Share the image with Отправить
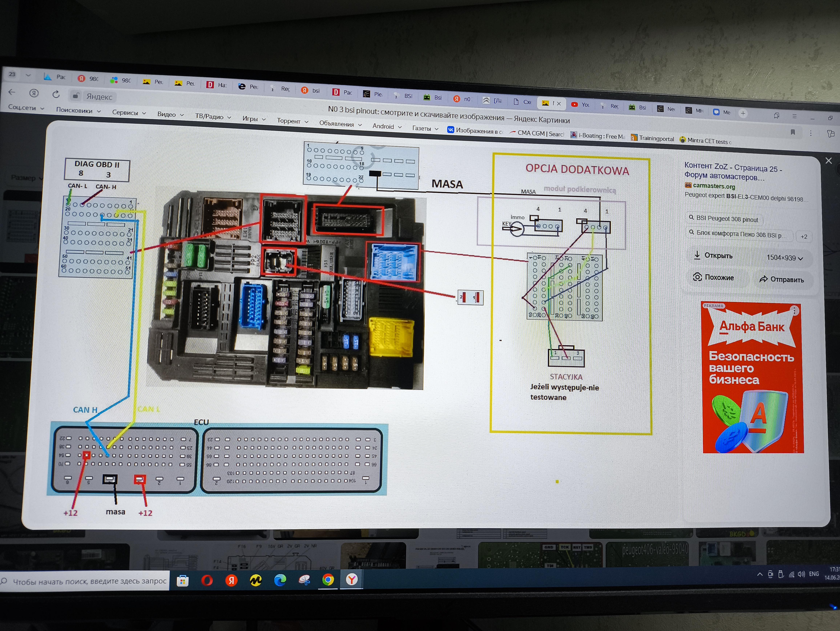This screenshot has width=840, height=631. 782,279
